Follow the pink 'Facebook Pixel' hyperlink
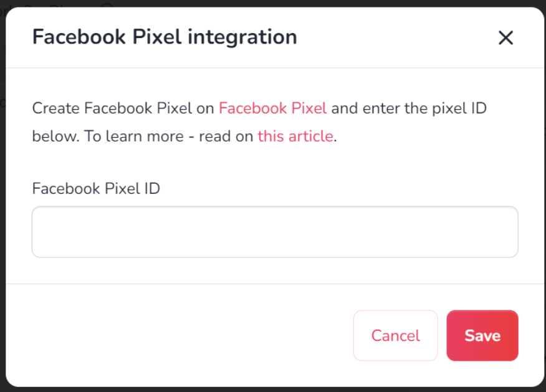This screenshot has width=546, height=392. [x=272, y=108]
